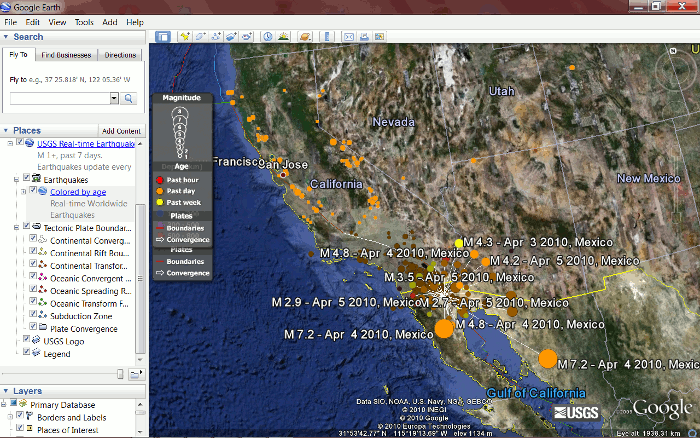The height and width of the screenshot is (438, 700).
Task: Click the Fly to text input field
Action: point(60,98)
